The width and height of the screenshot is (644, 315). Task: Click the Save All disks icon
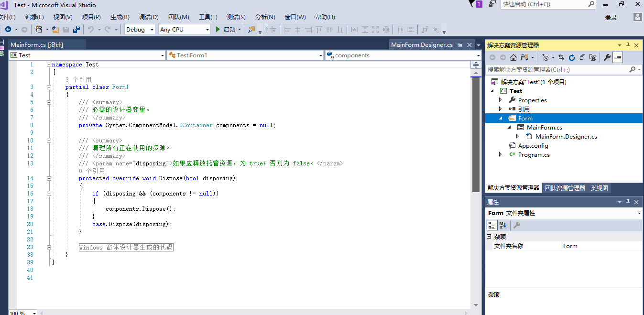(76, 30)
